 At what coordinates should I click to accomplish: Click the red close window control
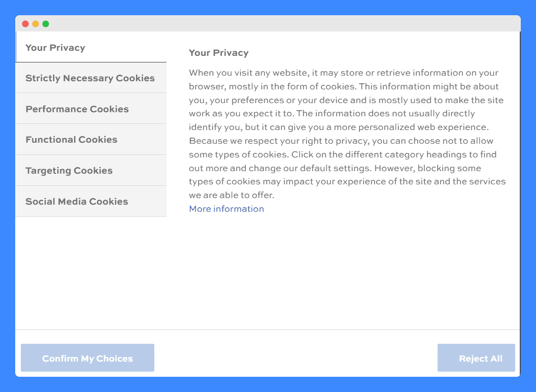pyautogui.click(x=24, y=23)
